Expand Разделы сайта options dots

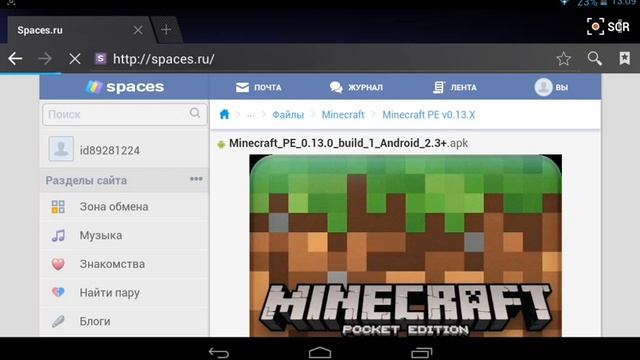click(x=196, y=179)
